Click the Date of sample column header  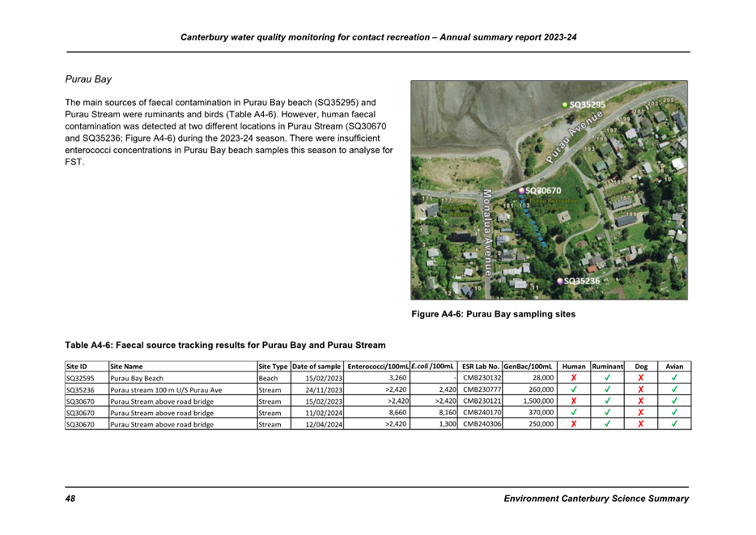[x=316, y=367]
